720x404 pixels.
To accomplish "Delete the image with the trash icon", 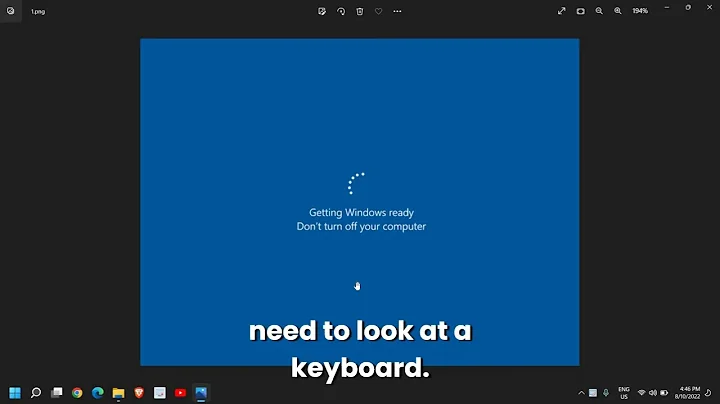I will click(360, 11).
